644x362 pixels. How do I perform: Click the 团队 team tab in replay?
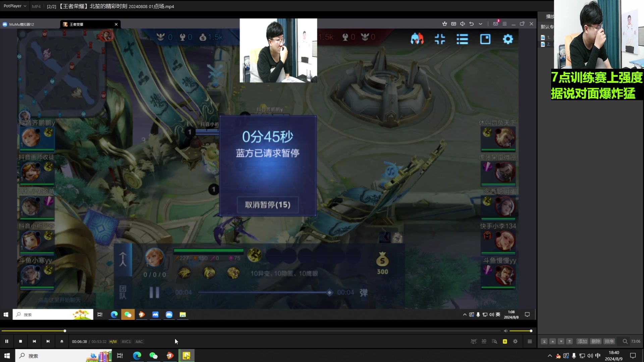(x=123, y=292)
